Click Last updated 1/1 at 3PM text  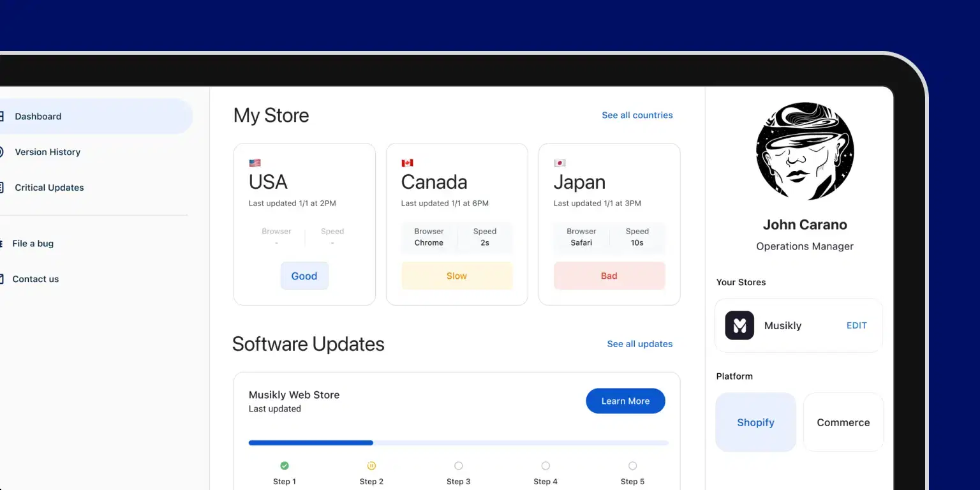pyautogui.click(x=597, y=204)
